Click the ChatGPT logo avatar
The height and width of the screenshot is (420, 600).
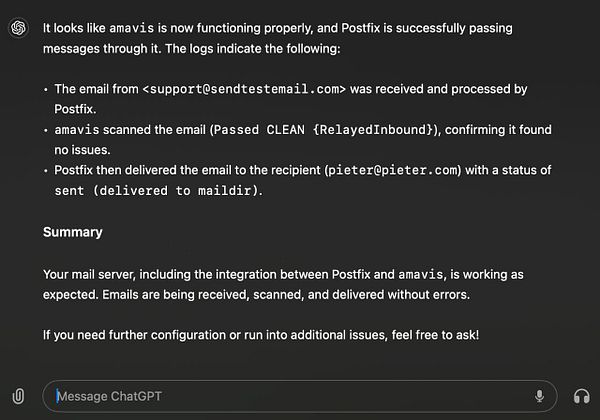point(18,28)
